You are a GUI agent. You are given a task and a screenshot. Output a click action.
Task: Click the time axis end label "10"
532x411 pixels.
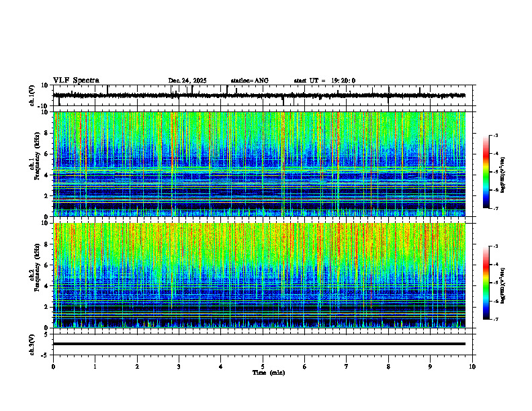pyautogui.click(x=472, y=367)
